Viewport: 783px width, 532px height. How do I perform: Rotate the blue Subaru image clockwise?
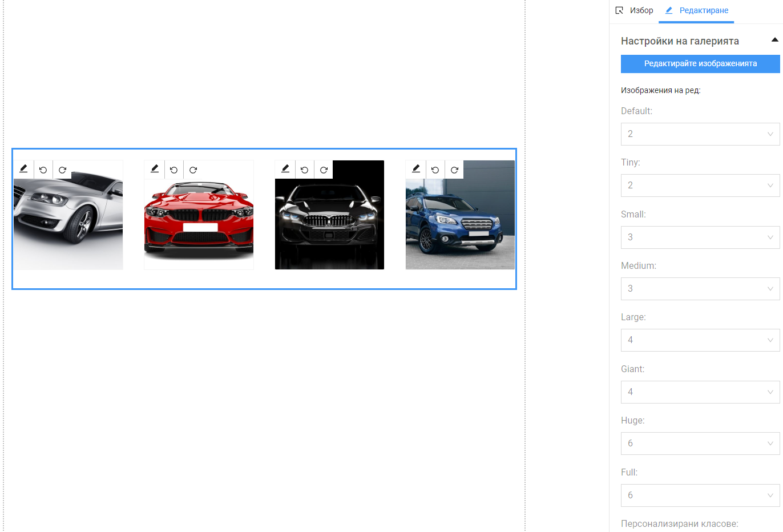pyautogui.click(x=454, y=170)
